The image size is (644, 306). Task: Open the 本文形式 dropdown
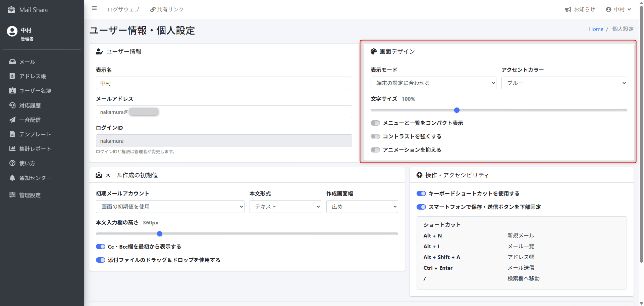(285, 207)
